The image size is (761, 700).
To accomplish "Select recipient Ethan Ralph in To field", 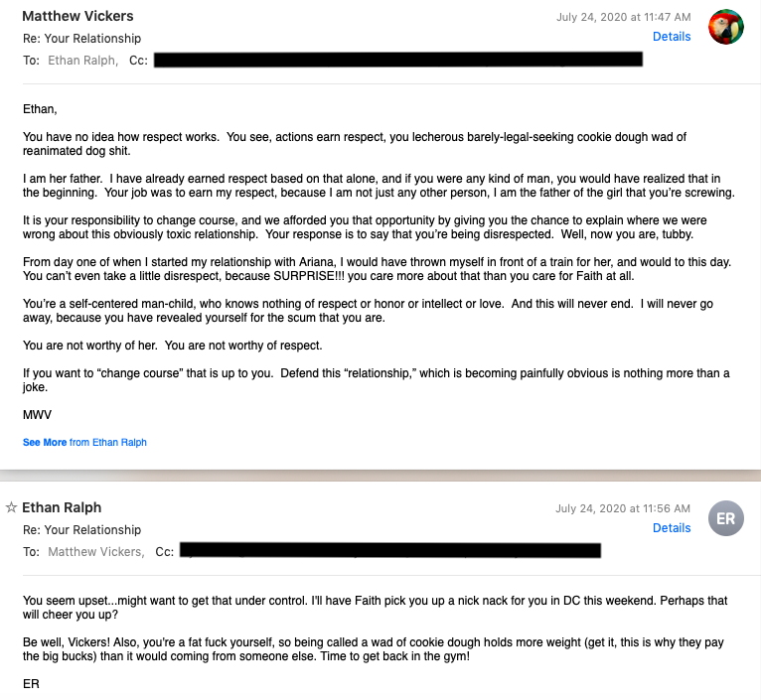I will 82,61.
